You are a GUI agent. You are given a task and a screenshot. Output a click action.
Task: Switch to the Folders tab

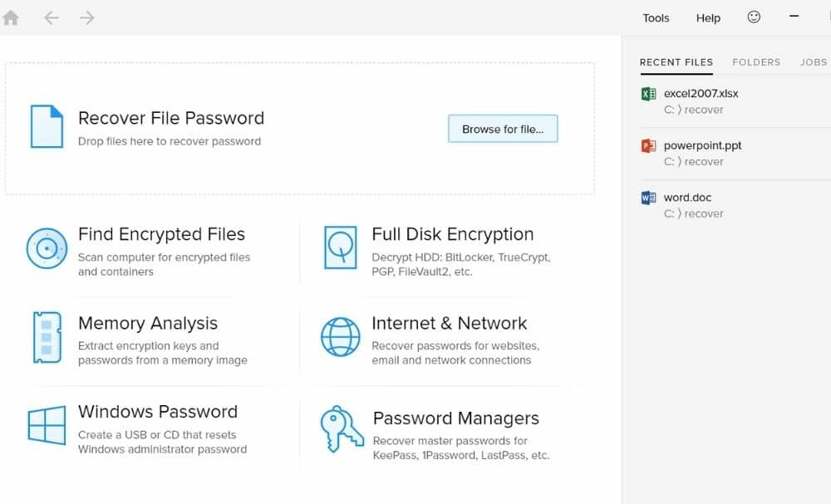point(756,62)
